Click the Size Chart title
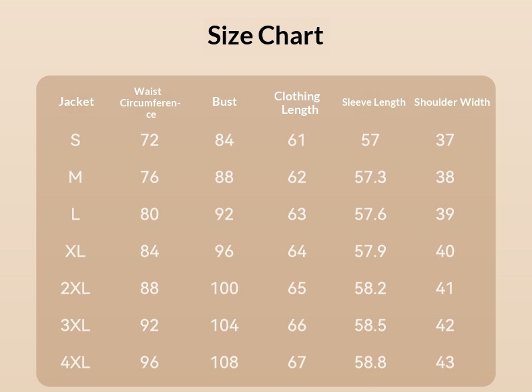This screenshot has height=392, width=532. pos(265,35)
